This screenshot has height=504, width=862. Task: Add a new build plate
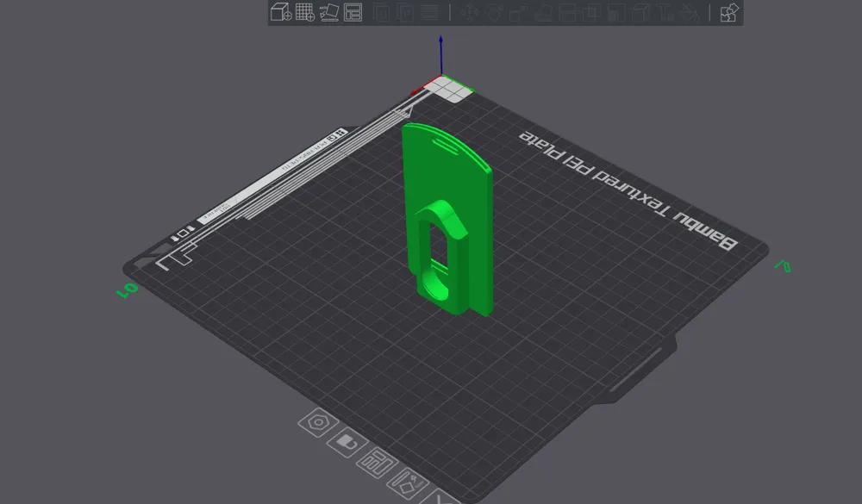(303, 11)
